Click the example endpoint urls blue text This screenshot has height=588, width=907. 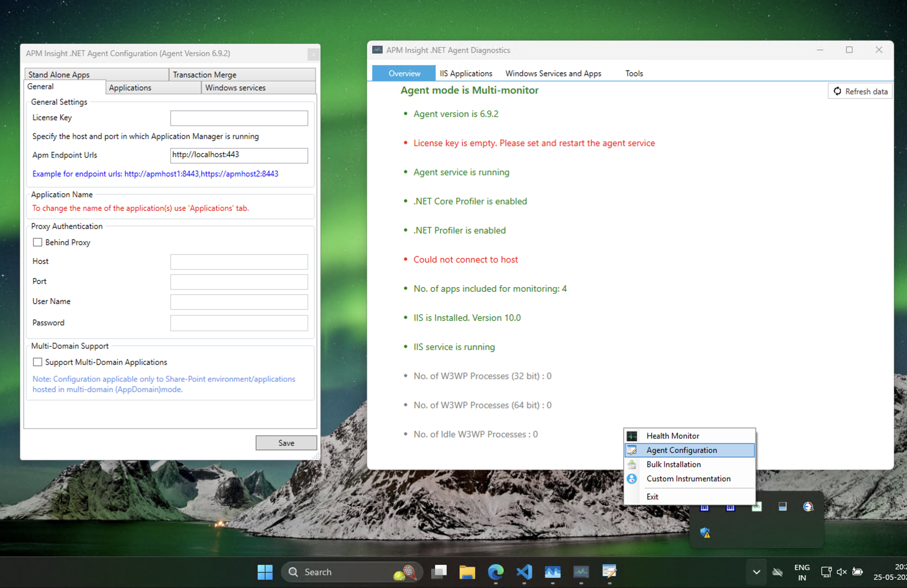click(x=156, y=174)
